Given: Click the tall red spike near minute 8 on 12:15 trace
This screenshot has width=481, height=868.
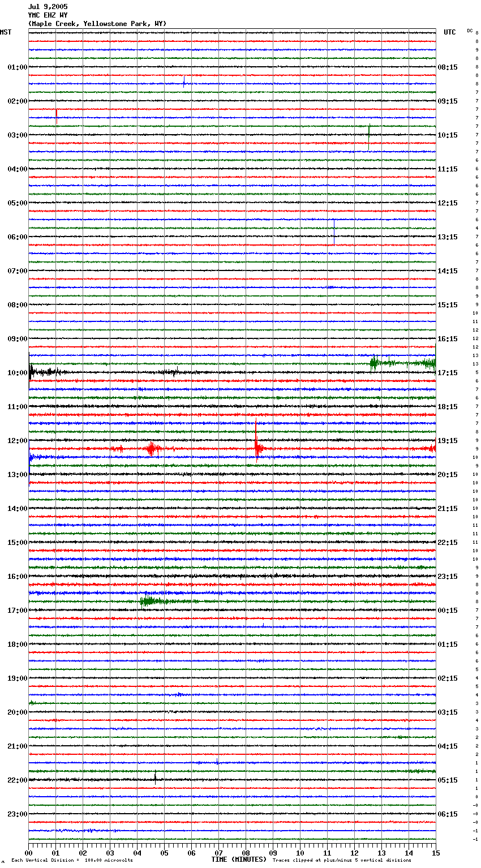Looking at the screenshot, I should pos(256,441).
